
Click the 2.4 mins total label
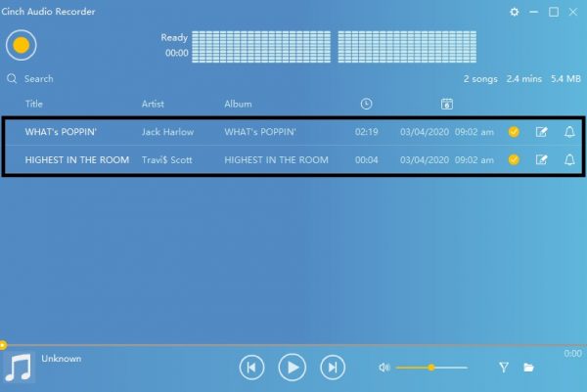(x=524, y=79)
